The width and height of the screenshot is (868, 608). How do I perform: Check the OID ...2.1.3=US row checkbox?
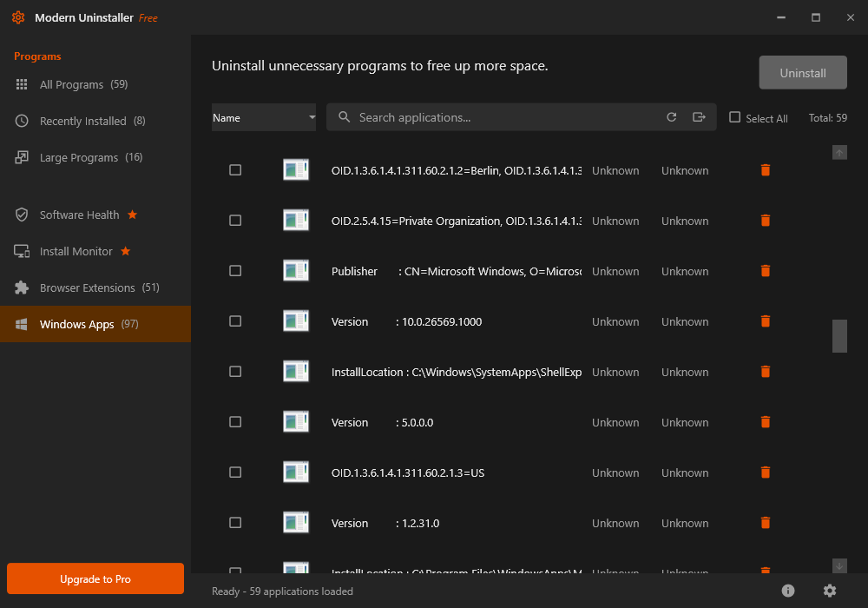pos(235,473)
